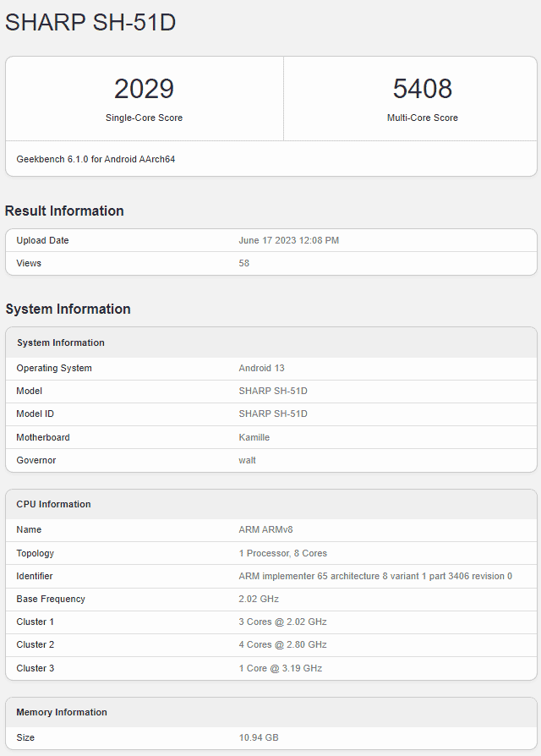Select 1 Processor, 8 Cores value

pyautogui.click(x=283, y=553)
